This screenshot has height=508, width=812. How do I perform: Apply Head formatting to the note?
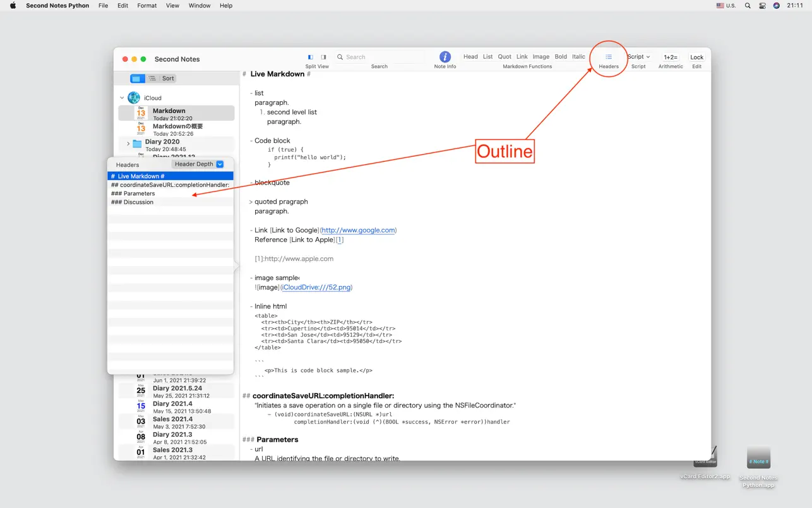(x=470, y=56)
